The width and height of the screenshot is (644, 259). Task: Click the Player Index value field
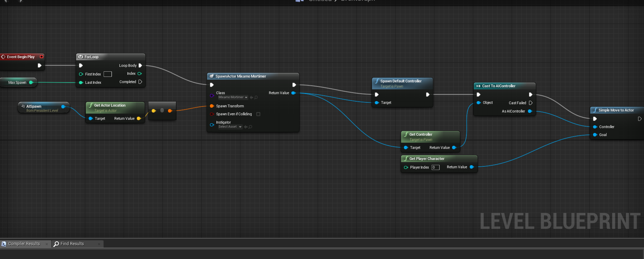435,167
